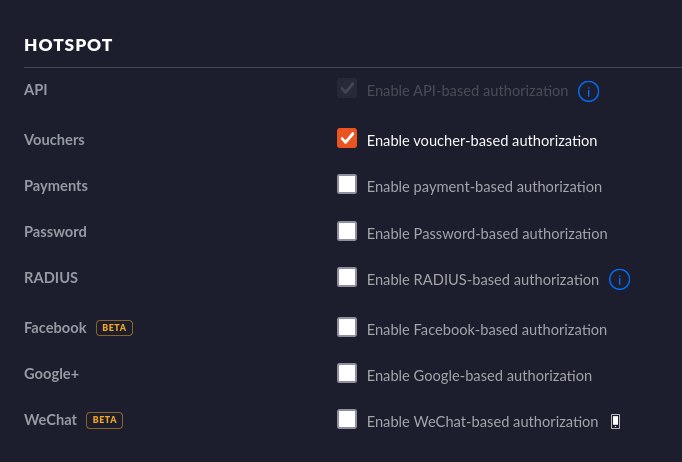
Task: Click the info icon beside API-based authorization
Action: [x=589, y=92]
